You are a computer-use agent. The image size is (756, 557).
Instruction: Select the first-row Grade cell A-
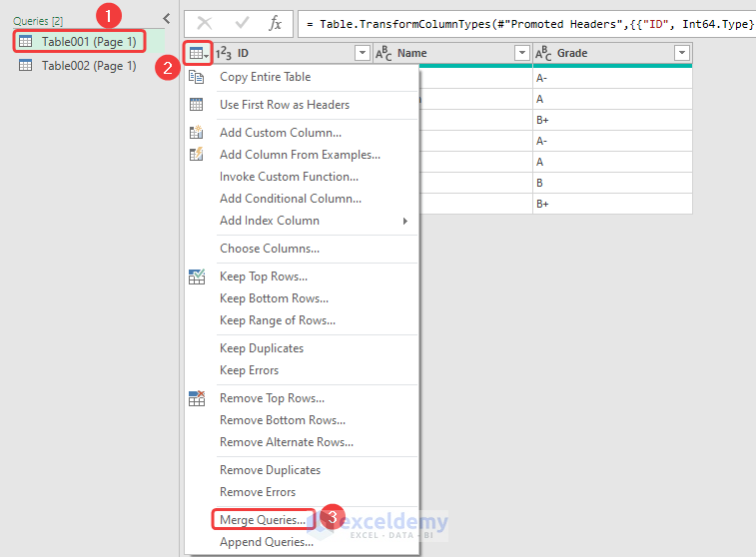point(612,78)
